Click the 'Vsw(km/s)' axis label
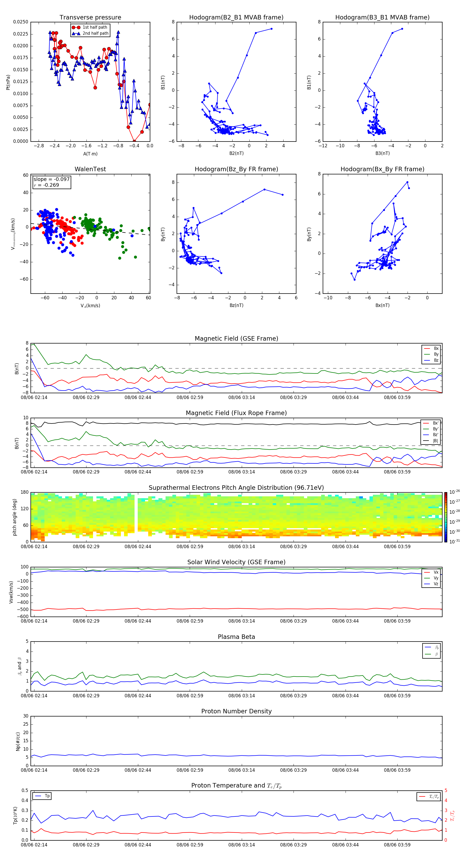 [x=11, y=592]
